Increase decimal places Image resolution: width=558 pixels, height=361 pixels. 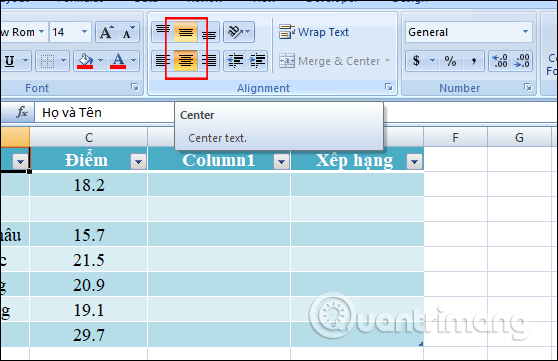coord(500,61)
